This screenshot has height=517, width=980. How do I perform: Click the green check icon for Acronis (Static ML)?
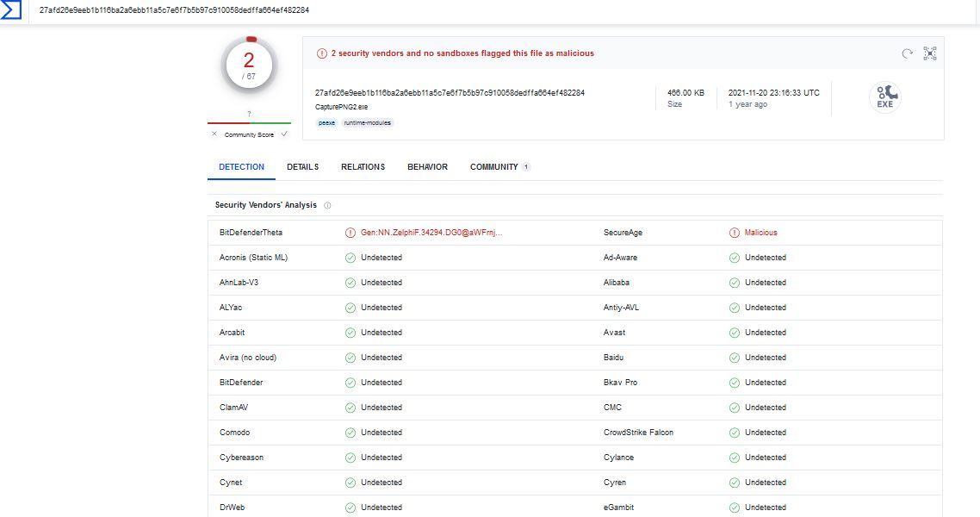[x=350, y=258]
